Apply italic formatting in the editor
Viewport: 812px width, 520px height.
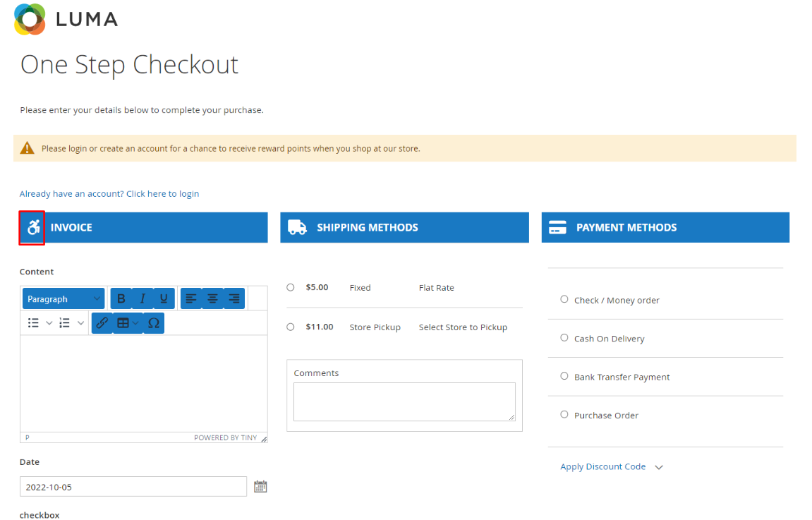[143, 299]
